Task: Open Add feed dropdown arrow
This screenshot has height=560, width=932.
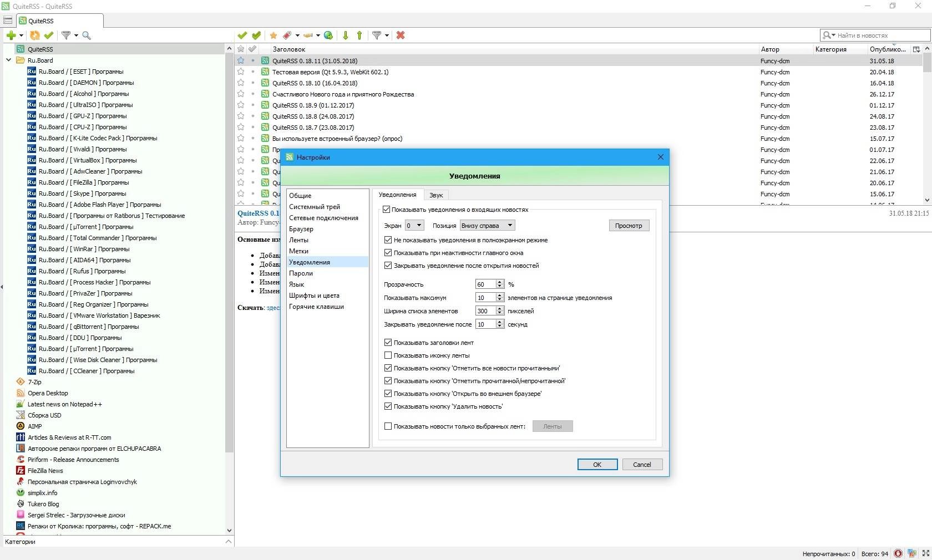Action: [x=22, y=35]
